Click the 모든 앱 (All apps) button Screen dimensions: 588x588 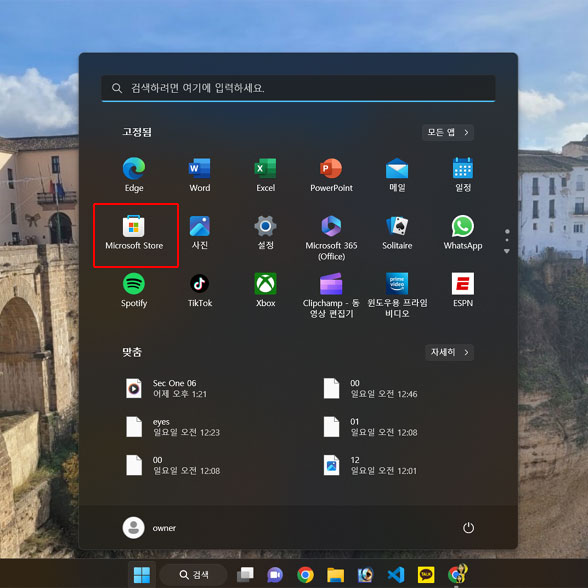click(448, 132)
